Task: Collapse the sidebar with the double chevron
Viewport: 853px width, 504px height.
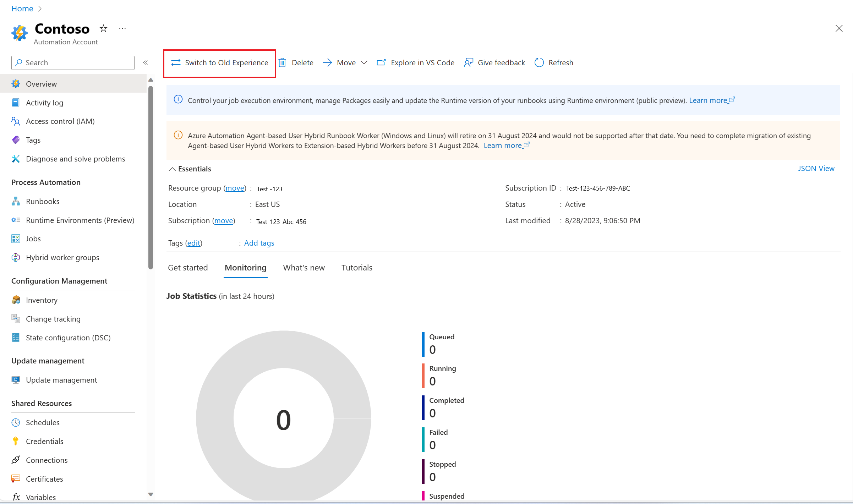Action: [x=146, y=63]
